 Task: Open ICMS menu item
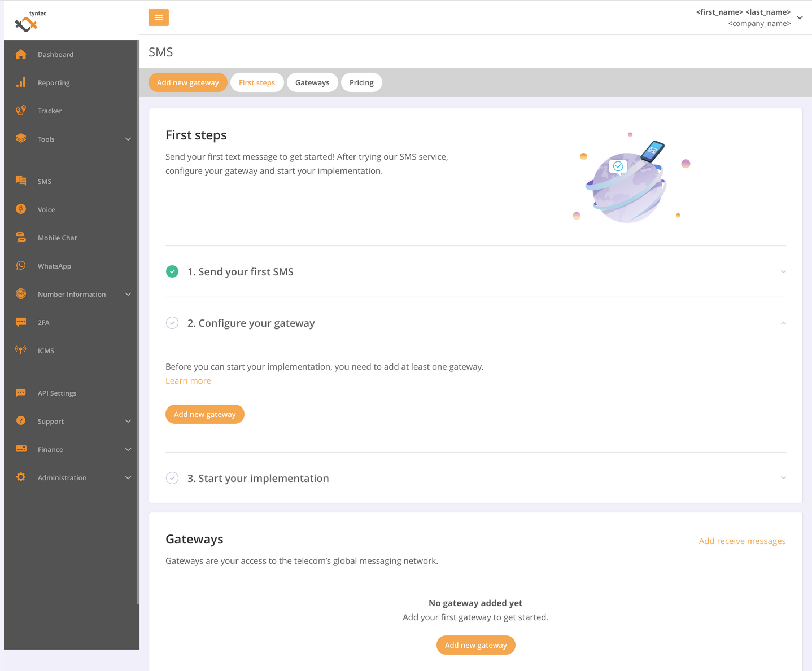(46, 350)
